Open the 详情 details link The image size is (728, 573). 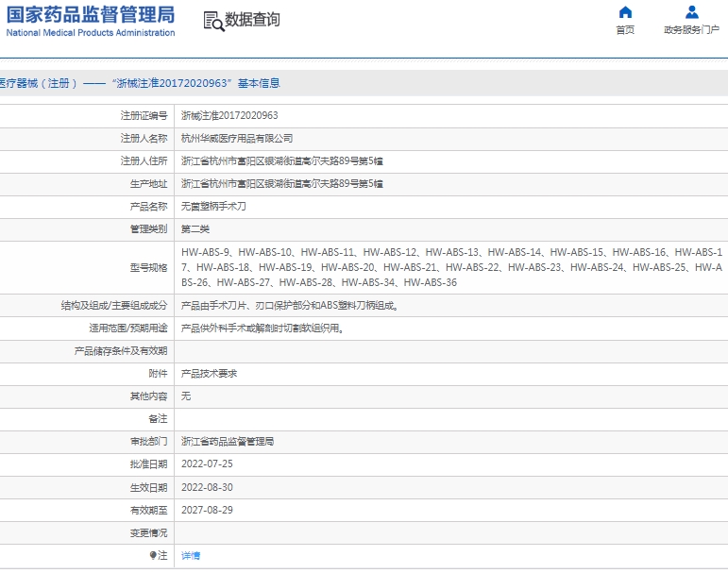[x=191, y=555]
